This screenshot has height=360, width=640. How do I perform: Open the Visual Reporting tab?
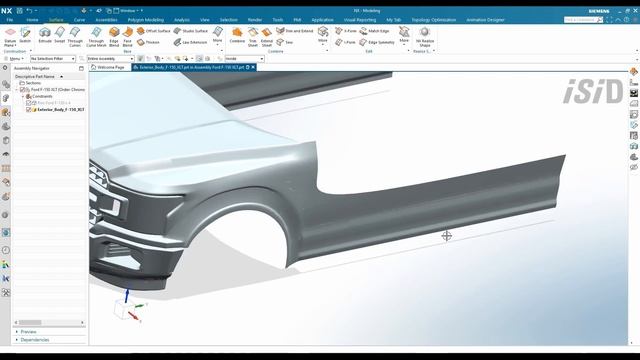[360, 20]
